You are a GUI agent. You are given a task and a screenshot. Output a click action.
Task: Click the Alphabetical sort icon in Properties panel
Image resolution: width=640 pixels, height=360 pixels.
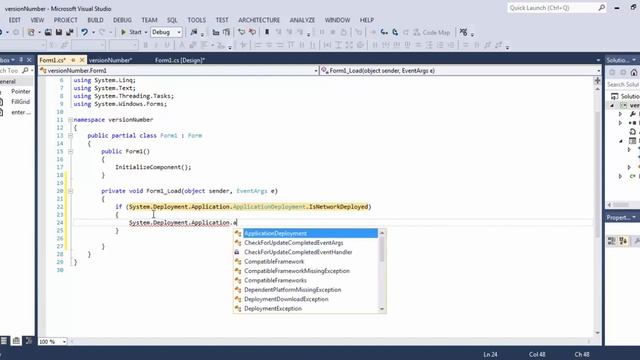623,241
